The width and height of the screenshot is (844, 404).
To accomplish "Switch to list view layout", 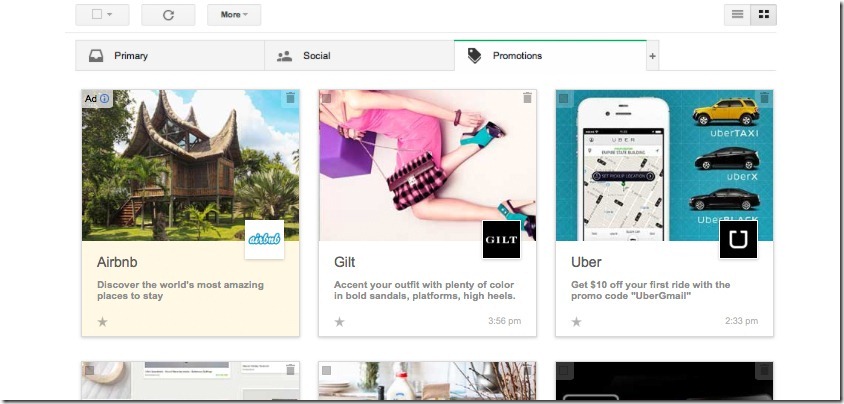I will coord(737,15).
